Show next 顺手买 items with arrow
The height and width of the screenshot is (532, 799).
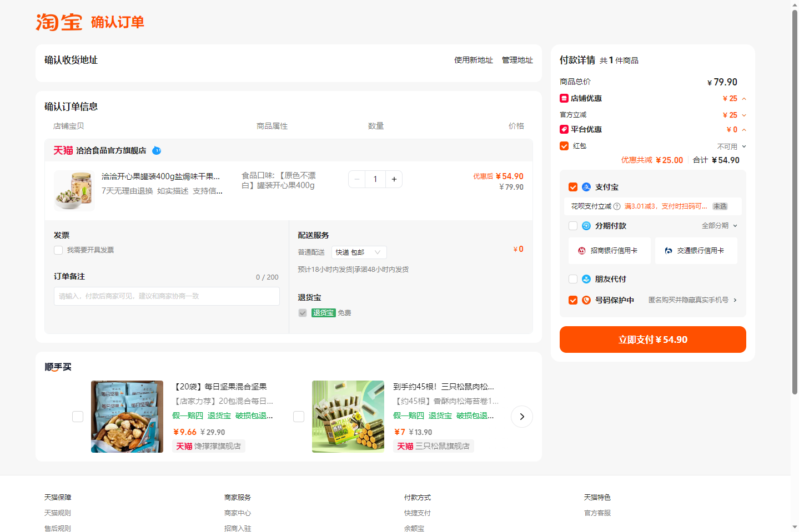(x=522, y=417)
